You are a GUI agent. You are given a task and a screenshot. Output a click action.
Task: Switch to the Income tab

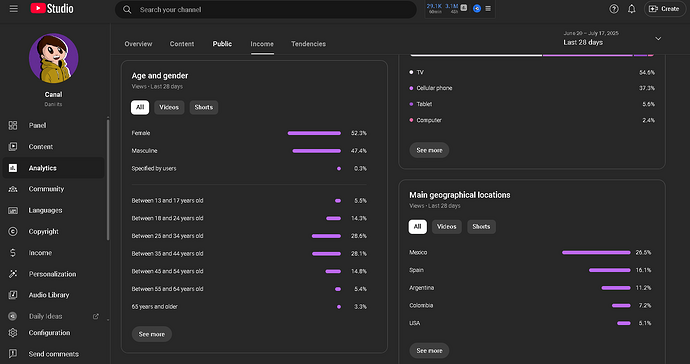(x=262, y=44)
